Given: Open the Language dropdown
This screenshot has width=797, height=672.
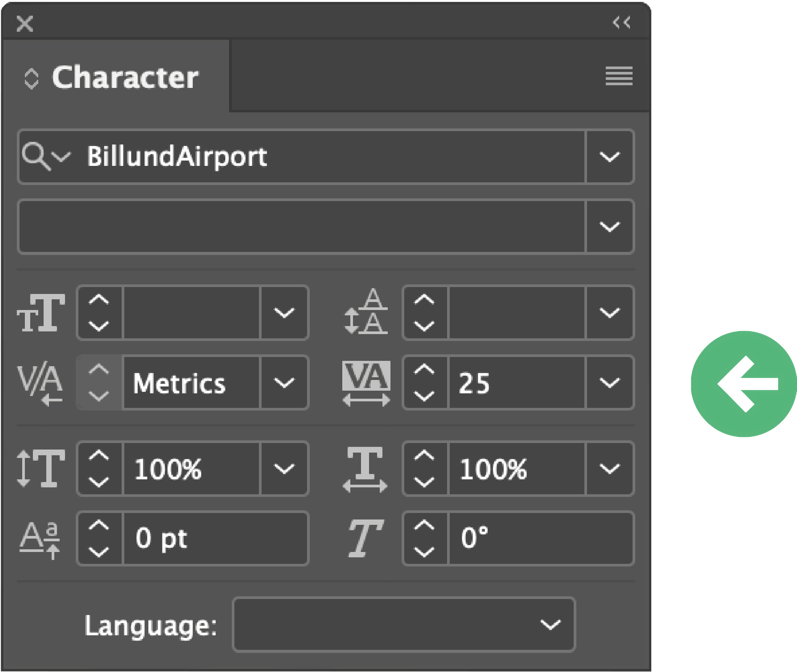Looking at the screenshot, I should click(403, 625).
